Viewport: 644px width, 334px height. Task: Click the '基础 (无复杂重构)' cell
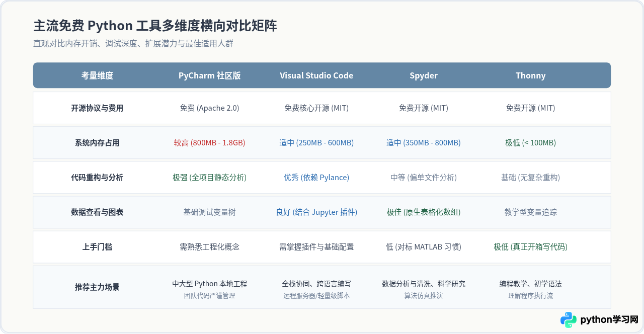pyautogui.click(x=531, y=178)
